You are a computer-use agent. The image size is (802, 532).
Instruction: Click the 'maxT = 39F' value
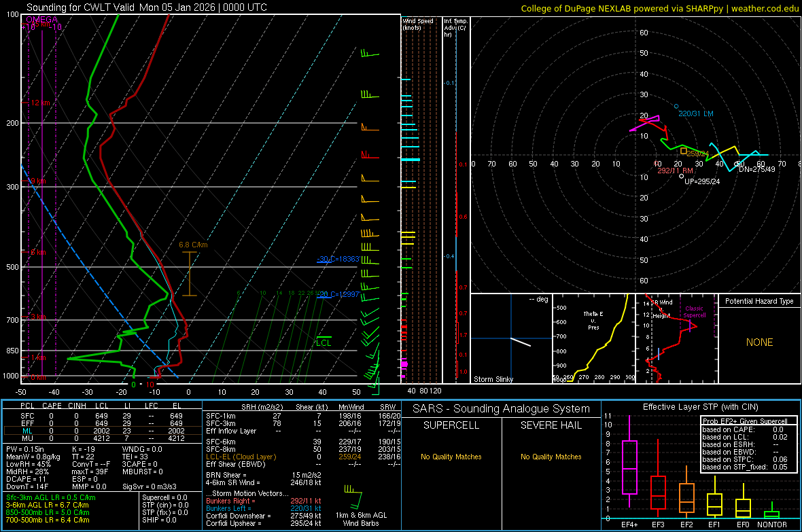(x=90, y=472)
